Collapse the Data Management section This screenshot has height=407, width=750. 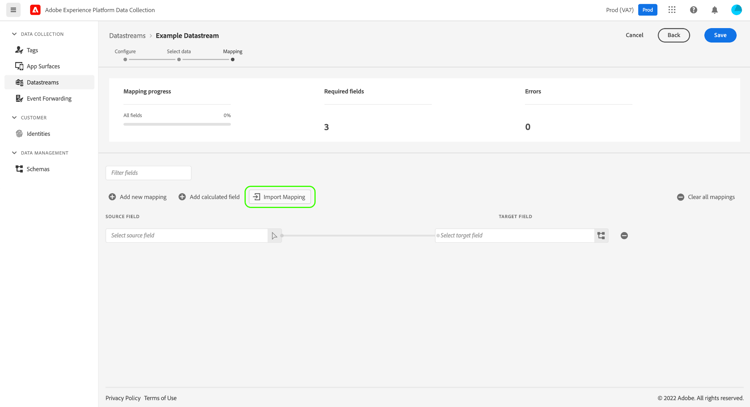(14, 153)
